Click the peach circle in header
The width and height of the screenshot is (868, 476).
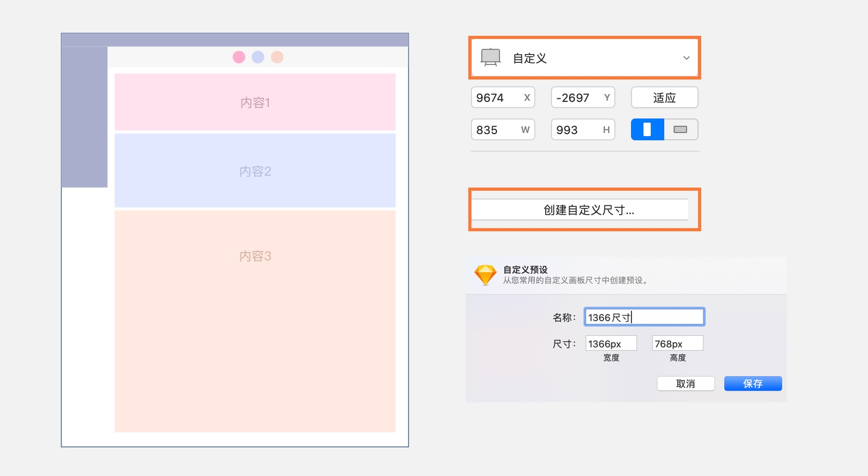277,57
